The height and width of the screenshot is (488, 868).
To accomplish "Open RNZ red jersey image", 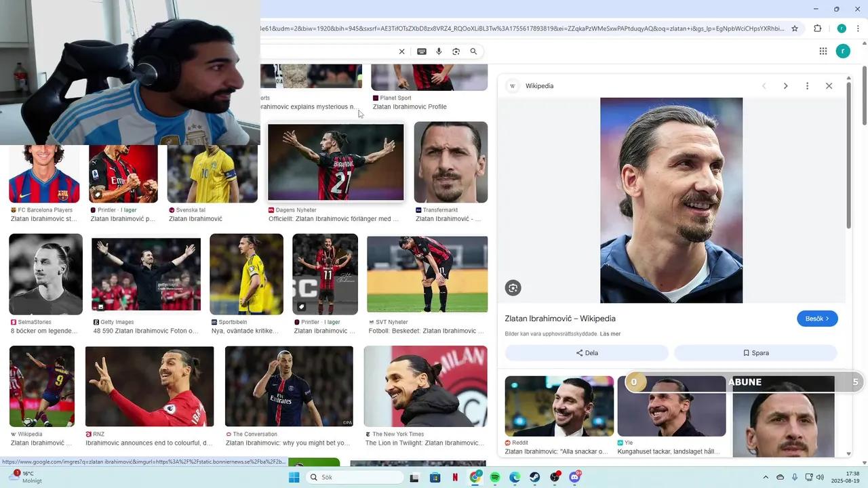I will tap(149, 386).
